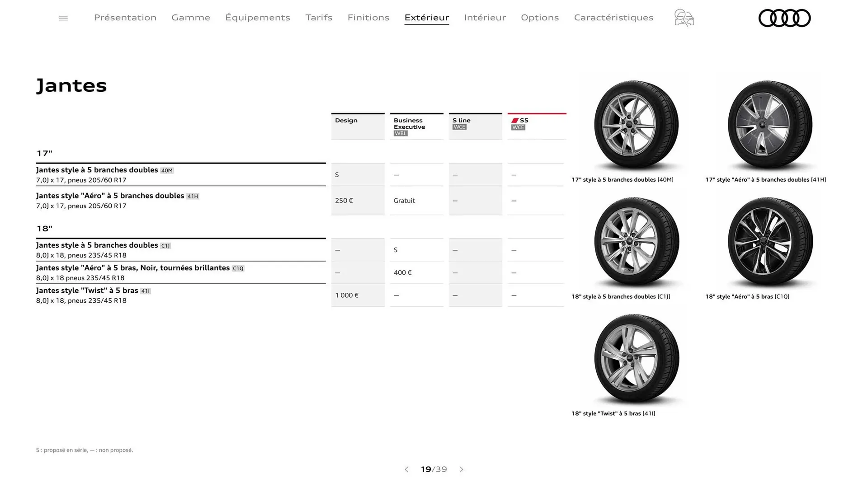The width and height of the screenshot is (868, 488).
Task: Switch to the Finitions tab
Action: pos(368,18)
